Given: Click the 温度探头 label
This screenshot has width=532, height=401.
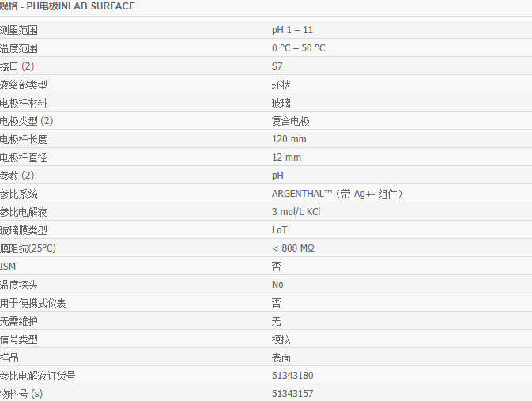Looking at the screenshot, I should click(x=19, y=285).
